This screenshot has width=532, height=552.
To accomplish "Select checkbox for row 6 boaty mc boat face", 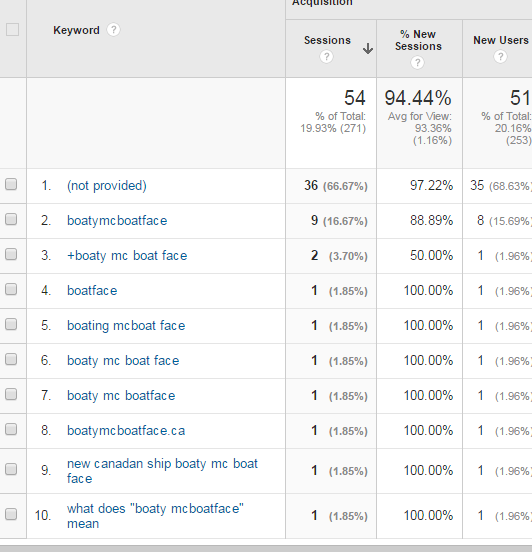I will pos(11,359).
